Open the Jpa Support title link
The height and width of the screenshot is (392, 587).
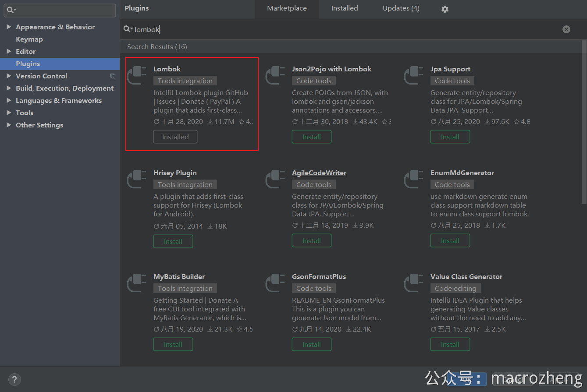(x=450, y=69)
